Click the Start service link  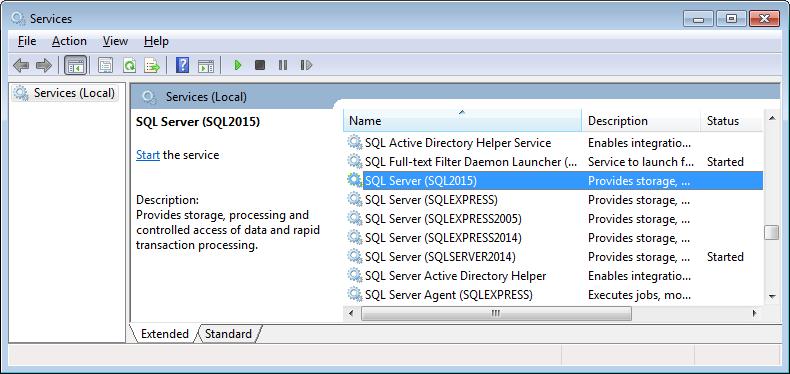tap(148, 155)
